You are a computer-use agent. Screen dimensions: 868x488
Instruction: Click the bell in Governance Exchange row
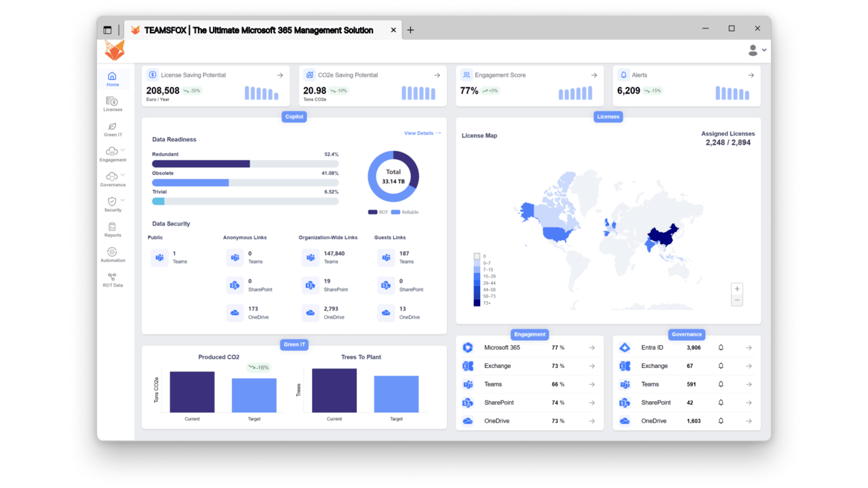[721, 366]
